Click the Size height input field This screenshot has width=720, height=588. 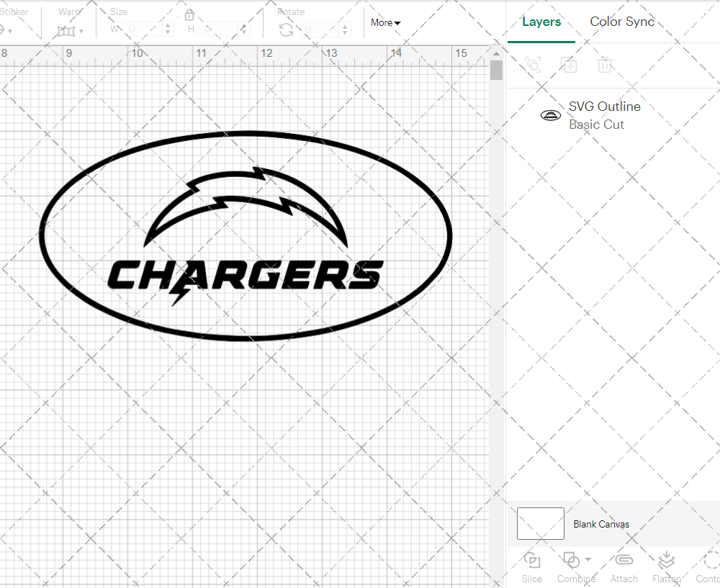pos(220,30)
